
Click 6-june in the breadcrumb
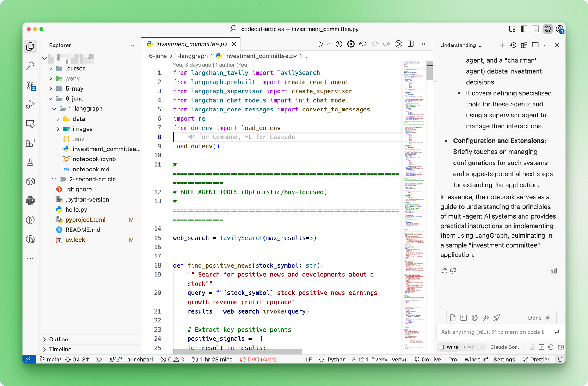tap(158, 56)
